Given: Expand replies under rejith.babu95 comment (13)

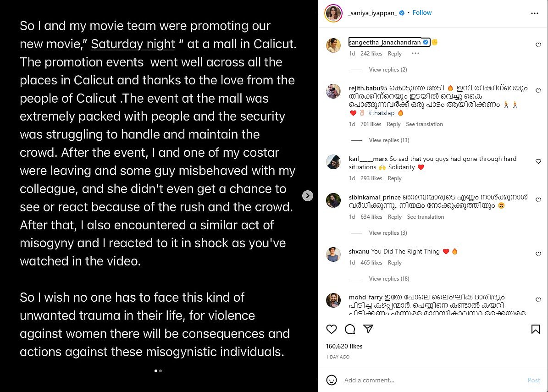Looking at the screenshot, I should point(389,140).
